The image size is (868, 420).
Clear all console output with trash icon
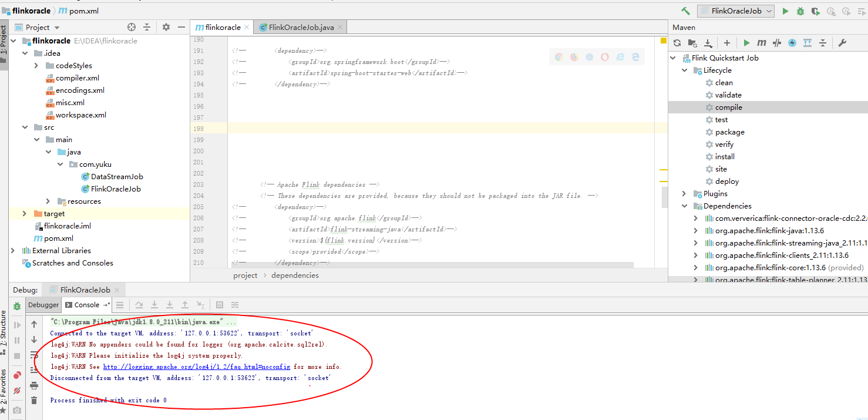[34, 401]
